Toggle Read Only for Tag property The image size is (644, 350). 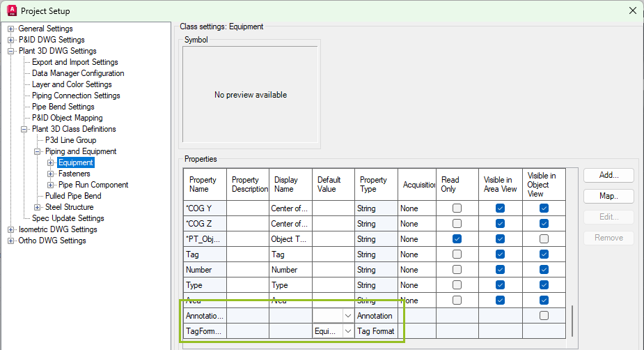click(x=457, y=254)
